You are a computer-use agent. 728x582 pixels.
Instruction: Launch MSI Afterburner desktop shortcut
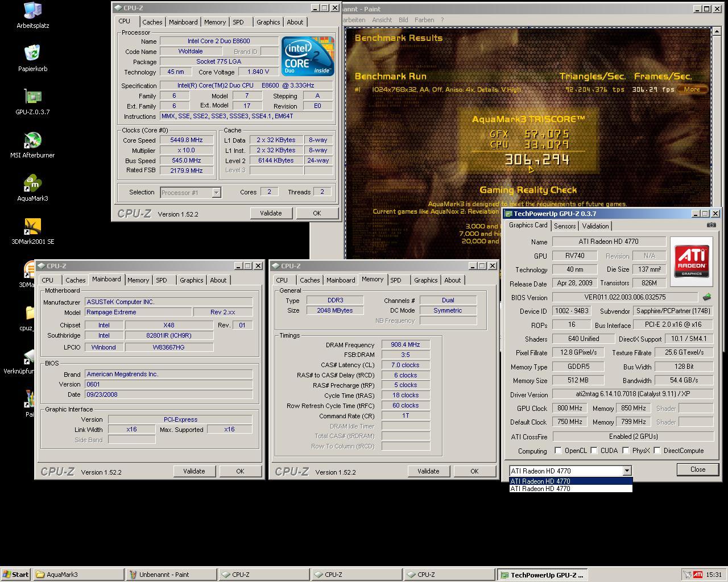(33, 145)
